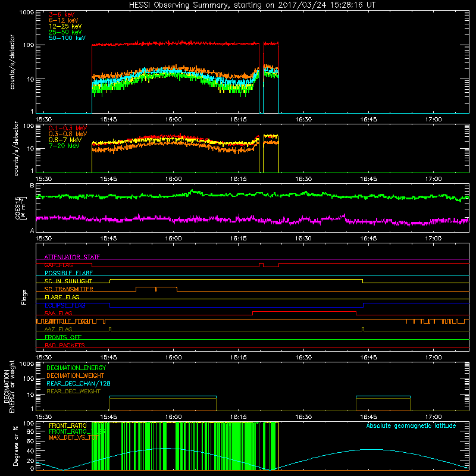Click the SC_IN_SUNLIGHT flag label
The image size is (476, 476).
click(x=68, y=281)
